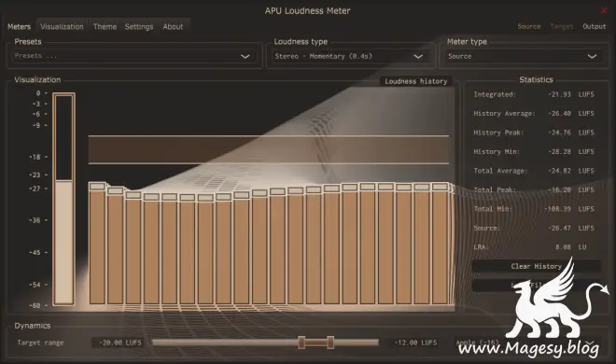Click the Clear History button
Screen dimensions: 616x364
point(537,266)
